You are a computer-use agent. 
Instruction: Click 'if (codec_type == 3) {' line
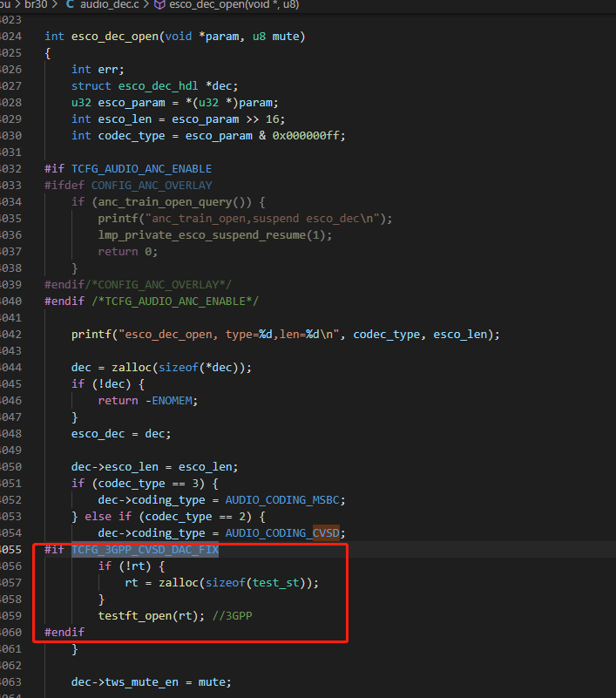coord(145,484)
